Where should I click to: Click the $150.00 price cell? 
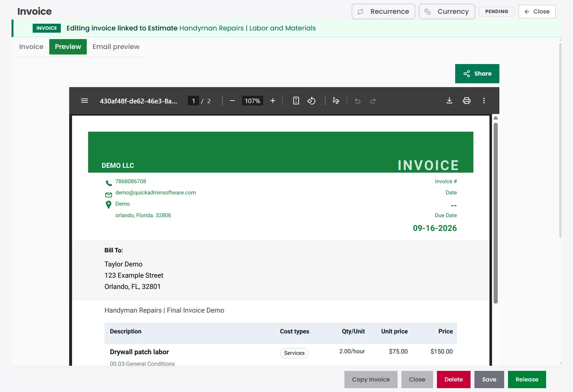(441, 351)
